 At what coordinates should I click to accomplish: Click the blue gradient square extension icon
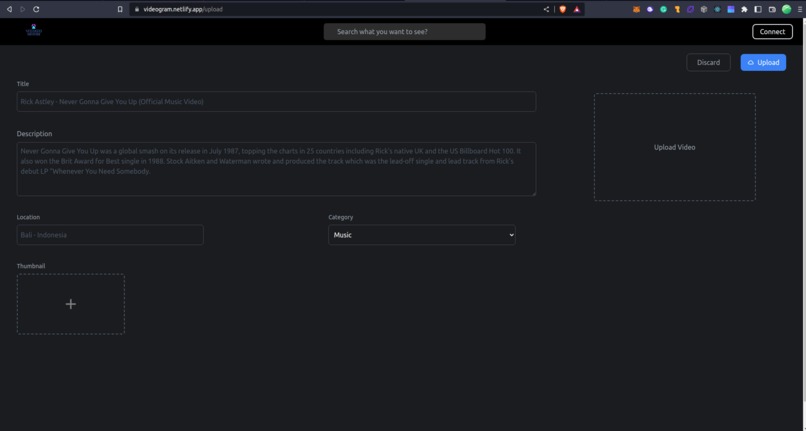tap(730, 9)
